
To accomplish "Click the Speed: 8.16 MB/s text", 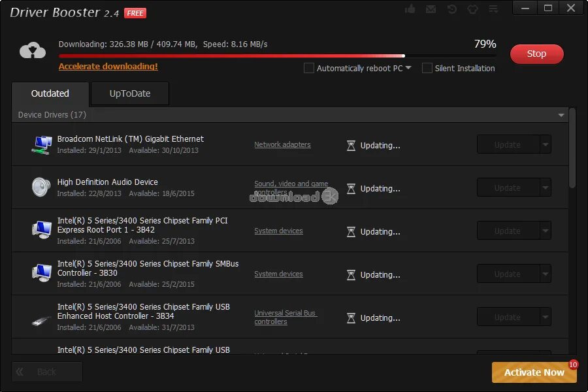I will click(x=235, y=44).
